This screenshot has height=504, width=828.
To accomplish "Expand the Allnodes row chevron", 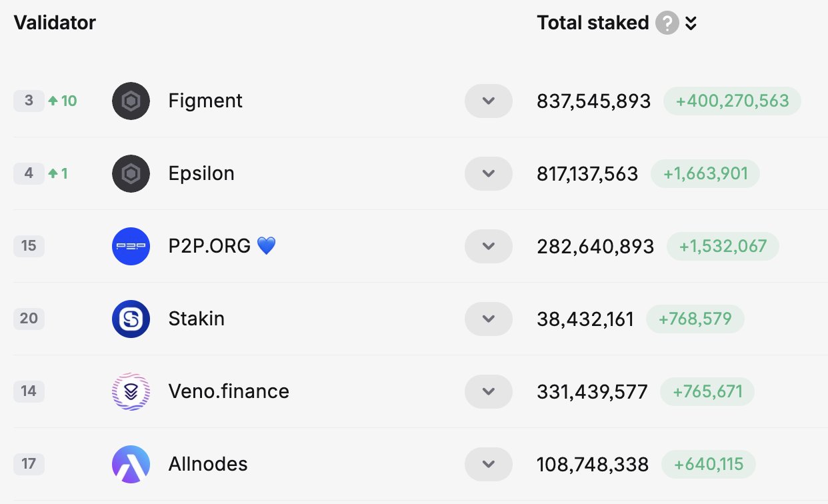I will click(x=488, y=464).
